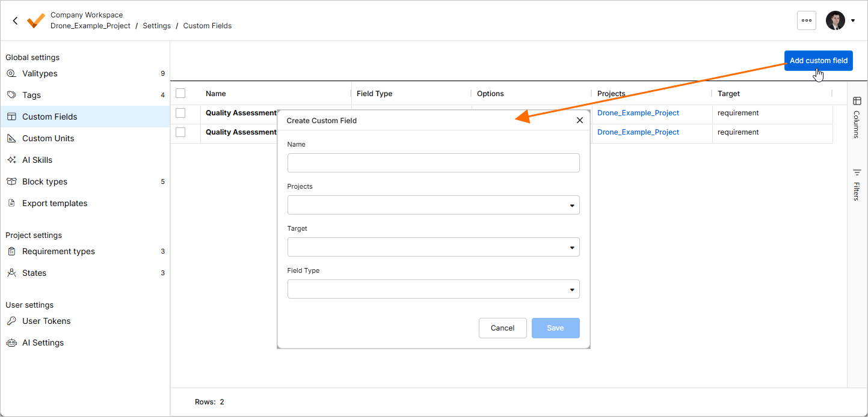Open Export templates in sidebar

tap(55, 203)
